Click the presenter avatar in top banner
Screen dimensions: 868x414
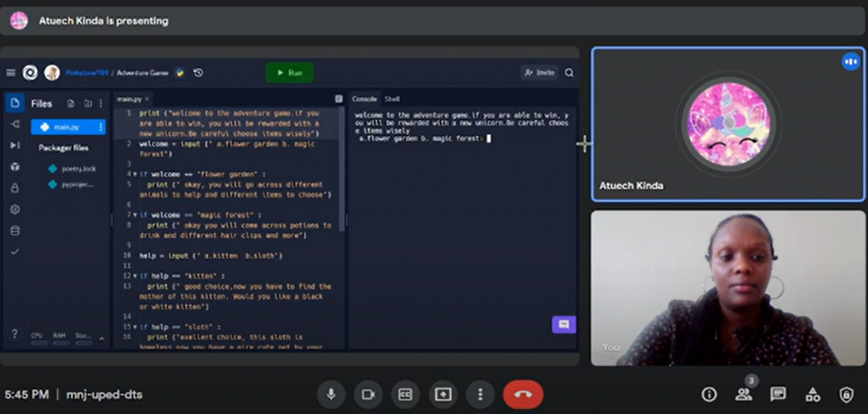click(x=19, y=21)
